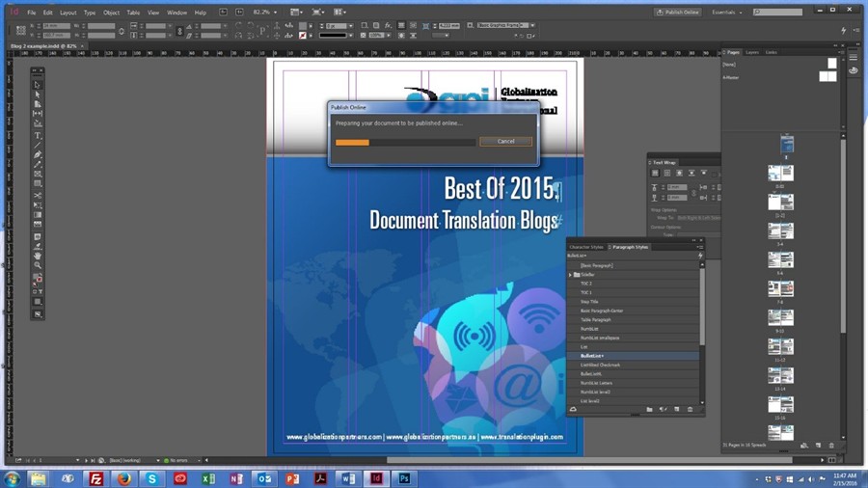The width and height of the screenshot is (868, 488).
Task: Select the Eyedropper tool
Action: pyautogui.click(x=37, y=246)
